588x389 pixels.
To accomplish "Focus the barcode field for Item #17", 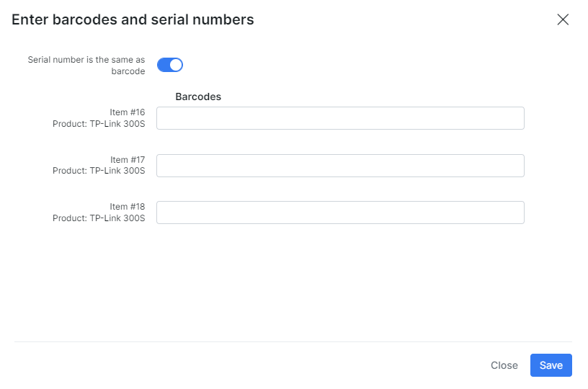I will (x=340, y=166).
